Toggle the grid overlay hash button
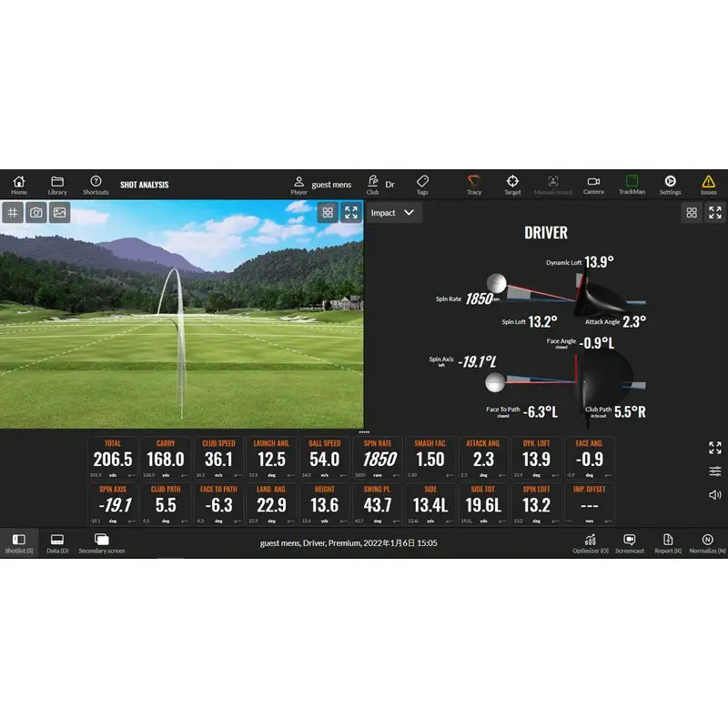Screen dimensions: 728x728 tap(13, 213)
